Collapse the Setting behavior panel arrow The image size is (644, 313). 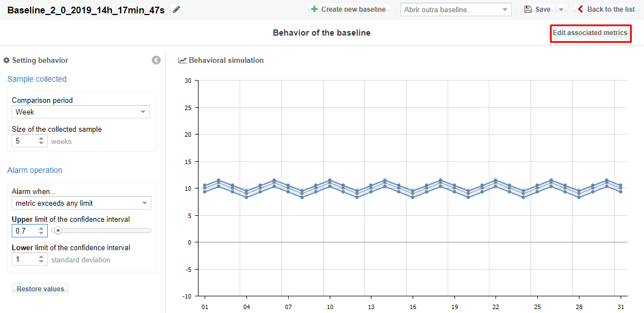coord(156,60)
